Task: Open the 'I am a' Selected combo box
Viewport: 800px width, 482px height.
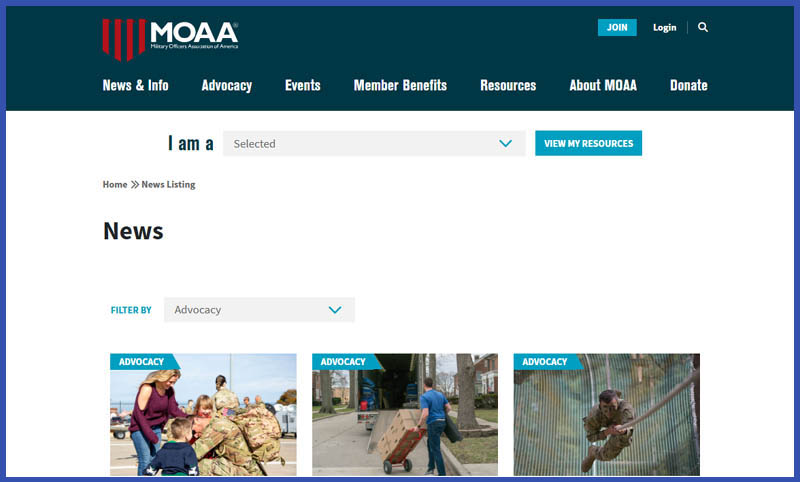Action: click(374, 143)
